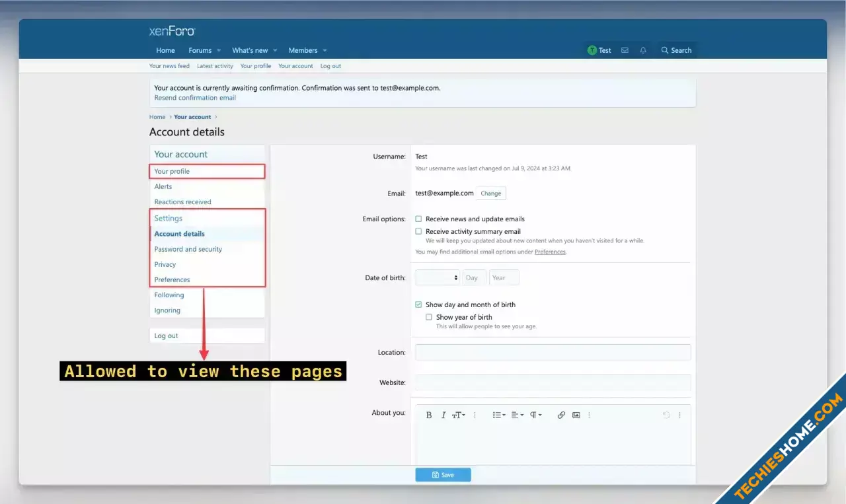
Task: Click Resend confirmation email link
Action: [195, 98]
